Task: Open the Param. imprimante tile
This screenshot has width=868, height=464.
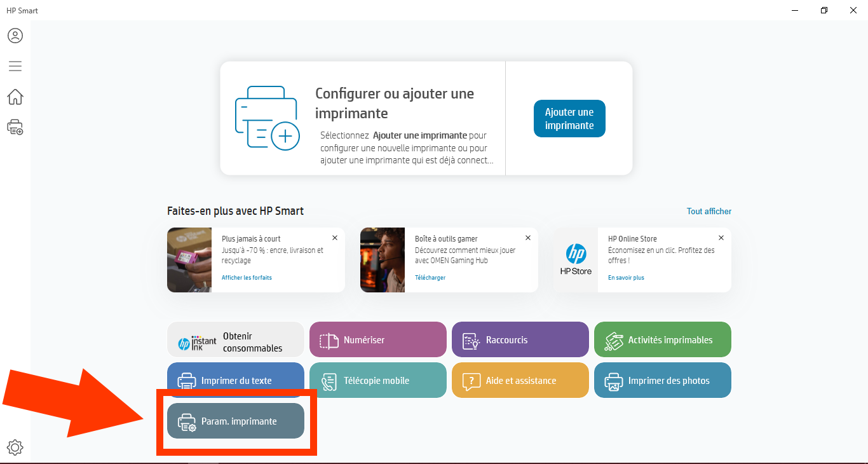Action: point(236,421)
